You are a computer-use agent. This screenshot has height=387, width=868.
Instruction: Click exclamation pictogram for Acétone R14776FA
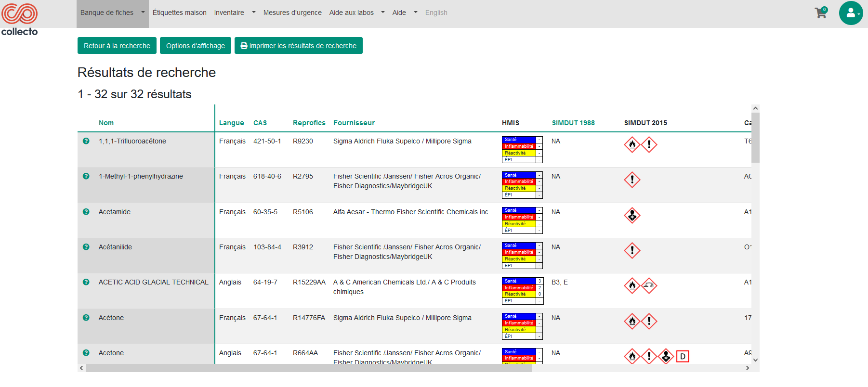[x=649, y=321]
